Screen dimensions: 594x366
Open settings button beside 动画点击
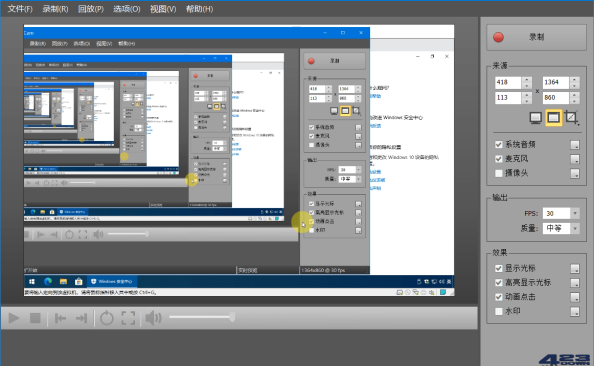[x=575, y=297]
